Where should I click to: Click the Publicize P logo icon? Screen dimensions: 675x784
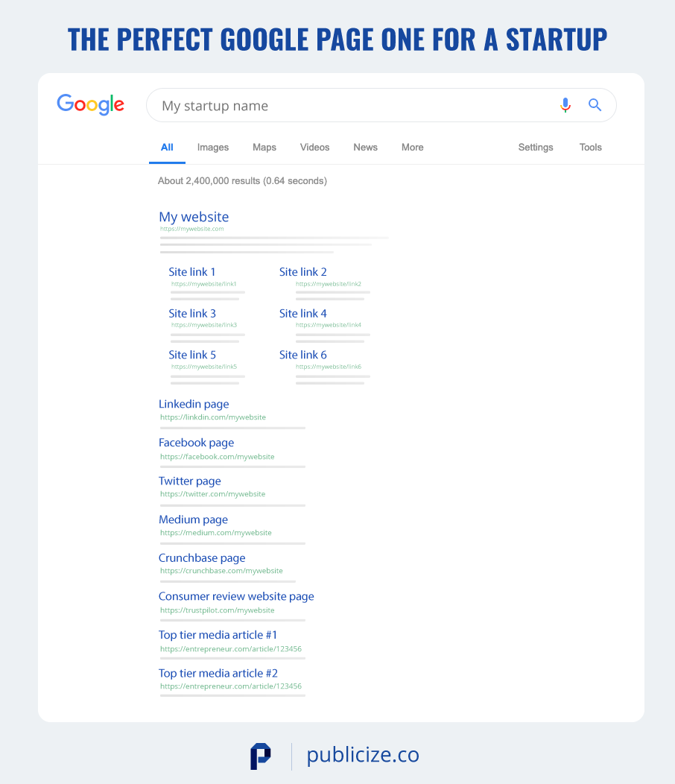click(261, 756)
